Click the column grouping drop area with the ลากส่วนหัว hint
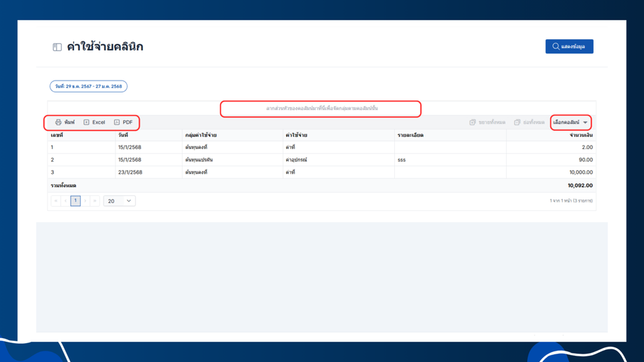Screen dimensions: 644x362 [x=321, y=109]
